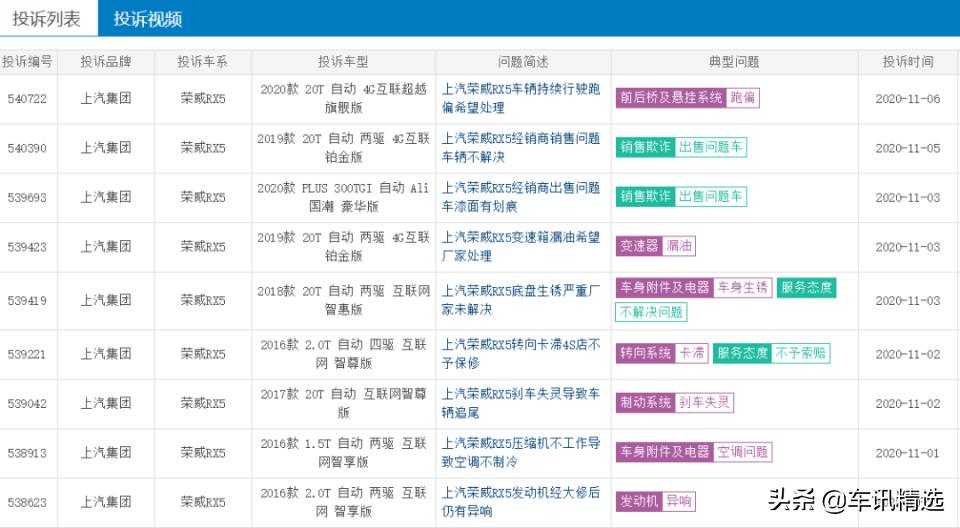This screenshot has width=960, height=528.
Task: Click 出售问题车 tag in row 539693
Action: (x=711, y=197)
